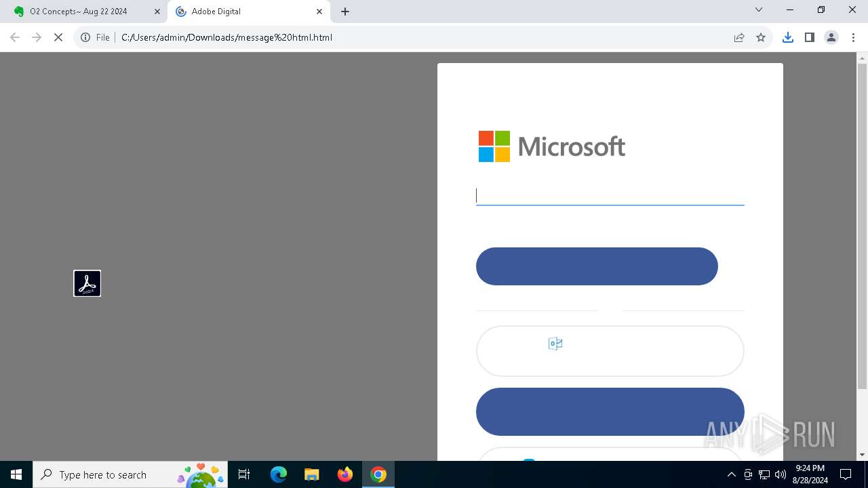The image size is (868, 488).
Task: Open Chrome downloads icon
Action: click(788, 37)
